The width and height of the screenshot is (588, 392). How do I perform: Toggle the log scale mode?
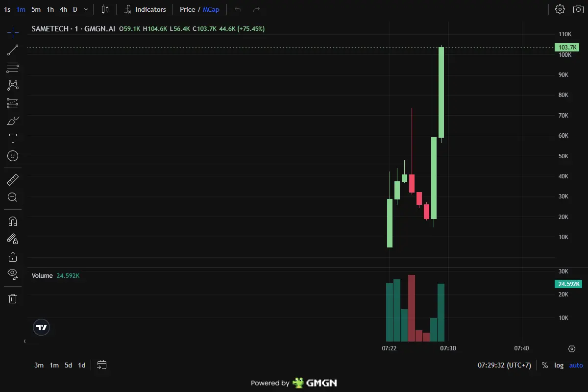559,365
